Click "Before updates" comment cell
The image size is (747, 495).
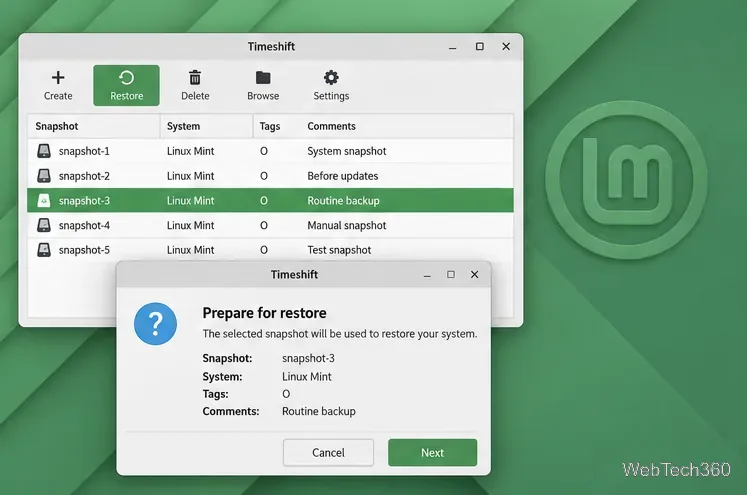pos(343,176)
